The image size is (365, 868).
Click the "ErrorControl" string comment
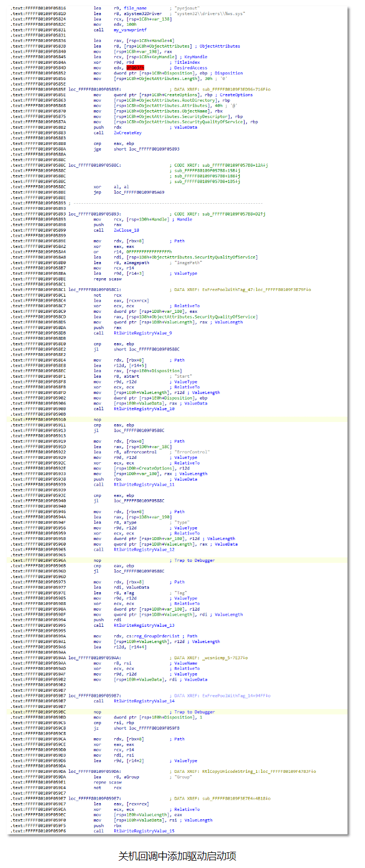click(193, 452)
